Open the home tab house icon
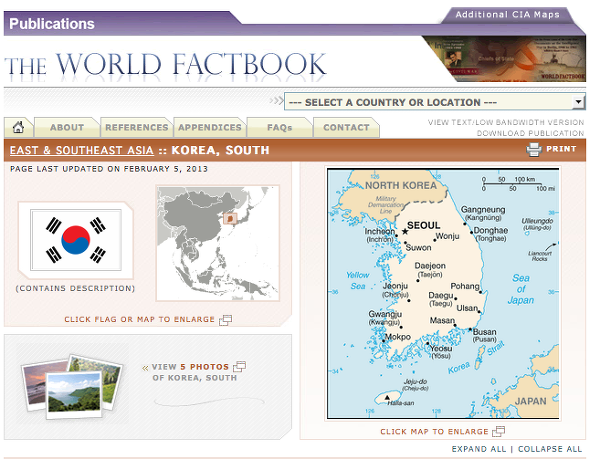Viewport: 600px width, 459px height. click(18, 127)
